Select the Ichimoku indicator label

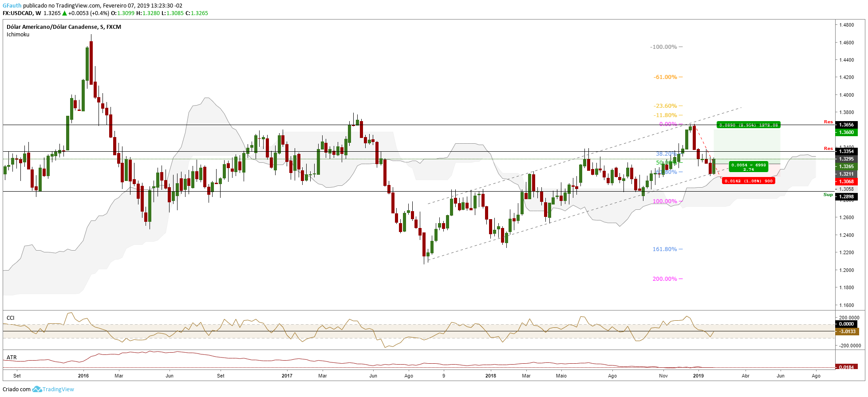pos(18,35)
